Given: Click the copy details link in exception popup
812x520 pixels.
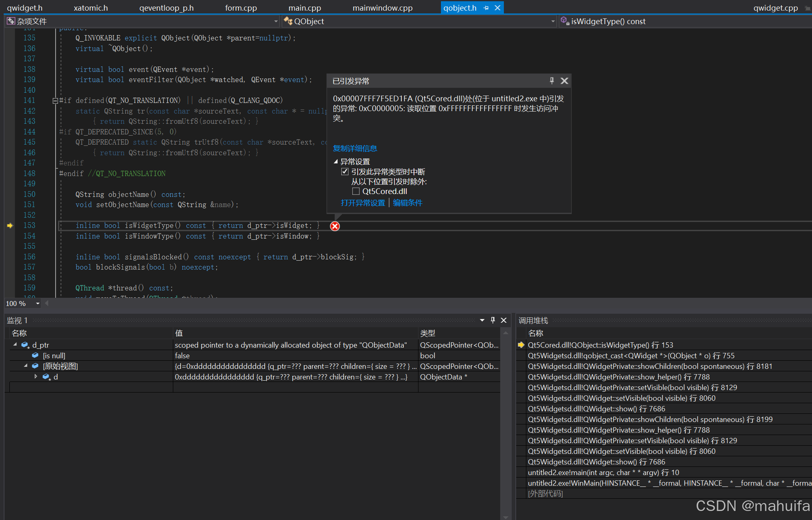Looking at the screenshot, I should point(355,148).
